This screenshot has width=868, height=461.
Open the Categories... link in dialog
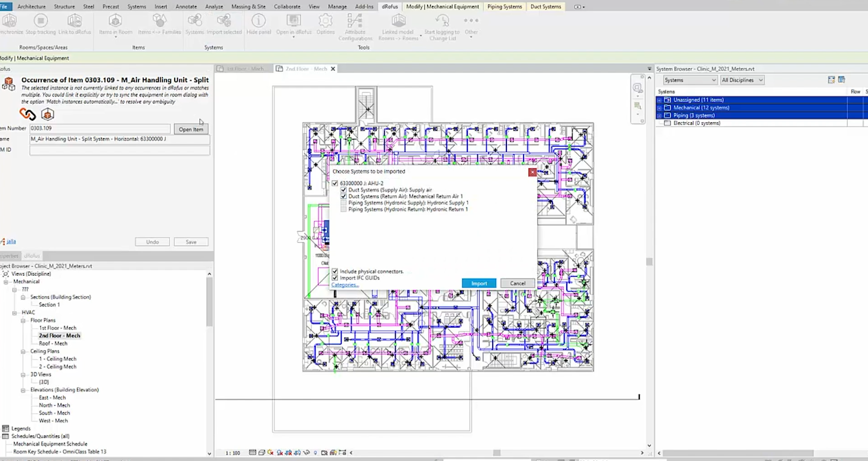[x=345, y=285]
